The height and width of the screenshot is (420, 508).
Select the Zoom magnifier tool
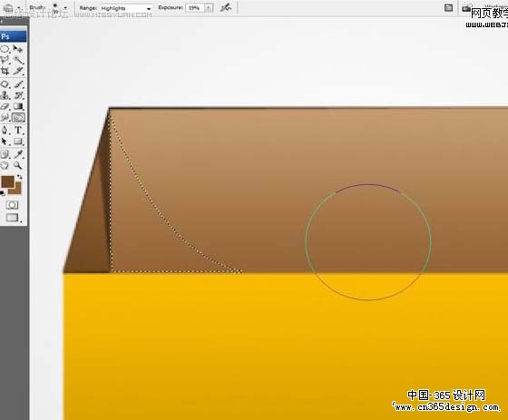18,166
